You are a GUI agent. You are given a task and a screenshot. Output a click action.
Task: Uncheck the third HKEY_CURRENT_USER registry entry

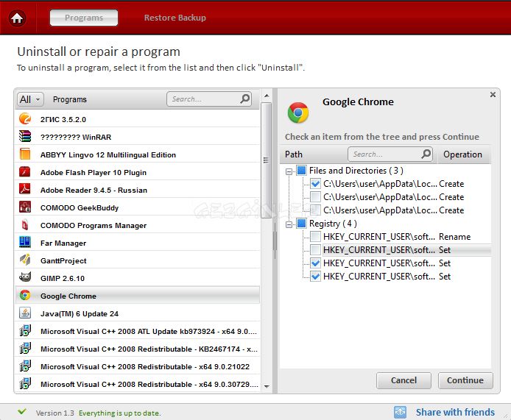click(x=315, y=263)
